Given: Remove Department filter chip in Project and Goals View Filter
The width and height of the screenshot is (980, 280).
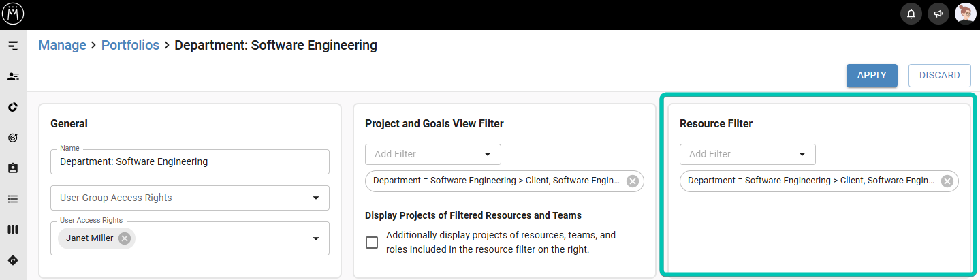Looking at the screenshot, I should click(632, 181).
